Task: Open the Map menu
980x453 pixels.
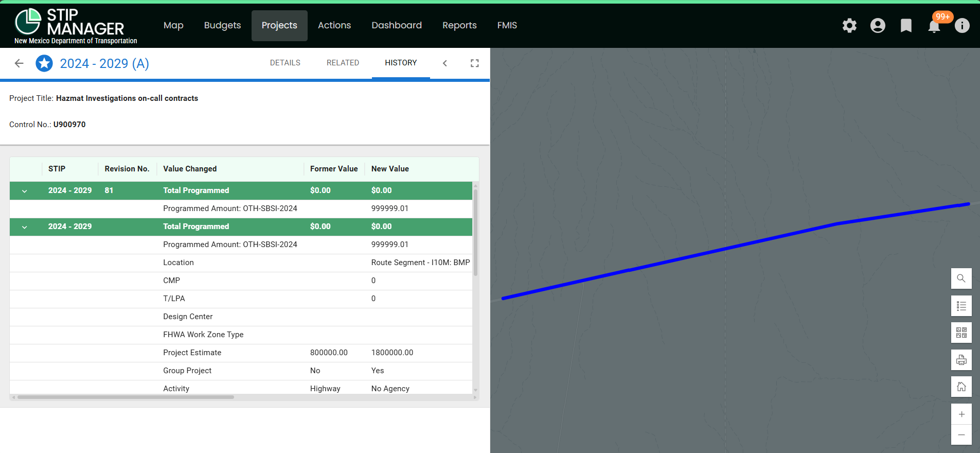Action: 173,25
